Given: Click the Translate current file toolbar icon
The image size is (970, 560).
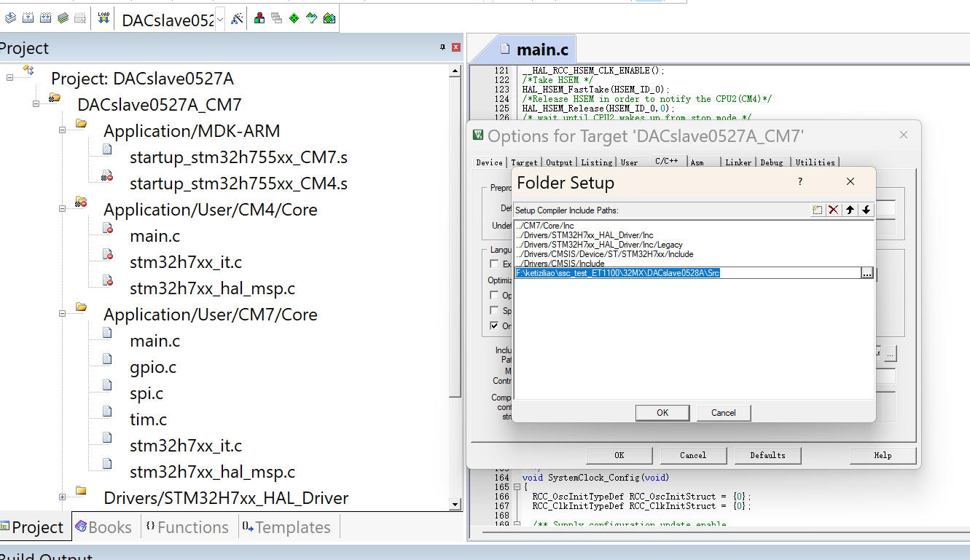Looking at the screenshot, I should [10, 18].
